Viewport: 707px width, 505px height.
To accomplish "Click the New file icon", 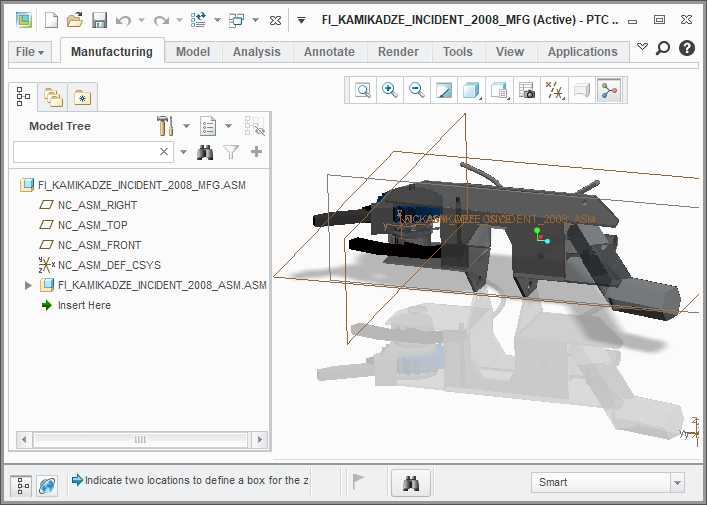I will [51, 20].
